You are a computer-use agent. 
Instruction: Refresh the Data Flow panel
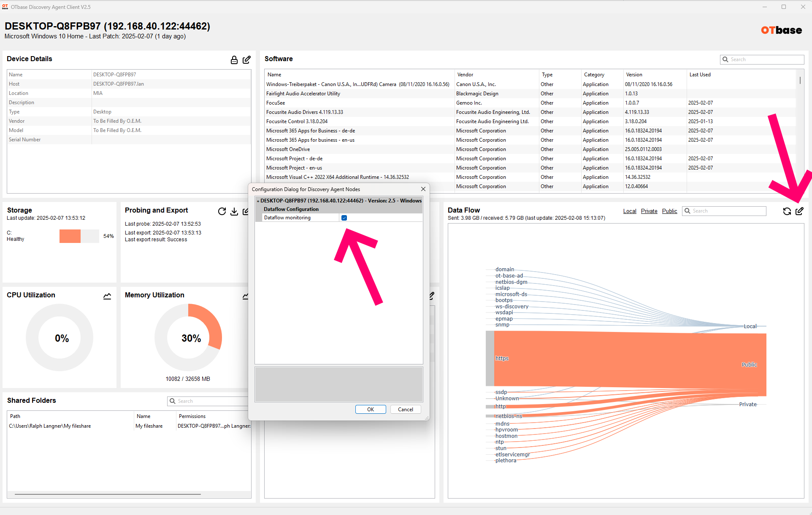pos(787,211)
